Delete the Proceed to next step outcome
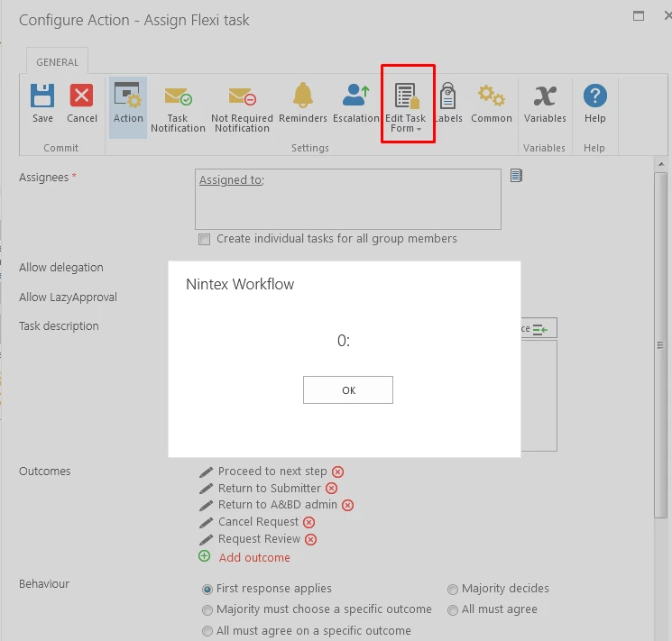 pyautogui.click(x=337, y=472)
